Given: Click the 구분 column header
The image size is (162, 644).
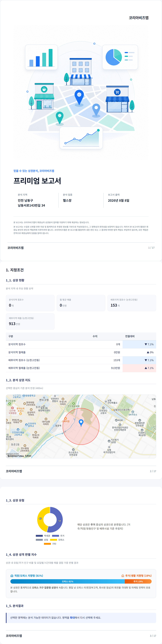Looking at the screenshot, I should (x=11, y=336).
